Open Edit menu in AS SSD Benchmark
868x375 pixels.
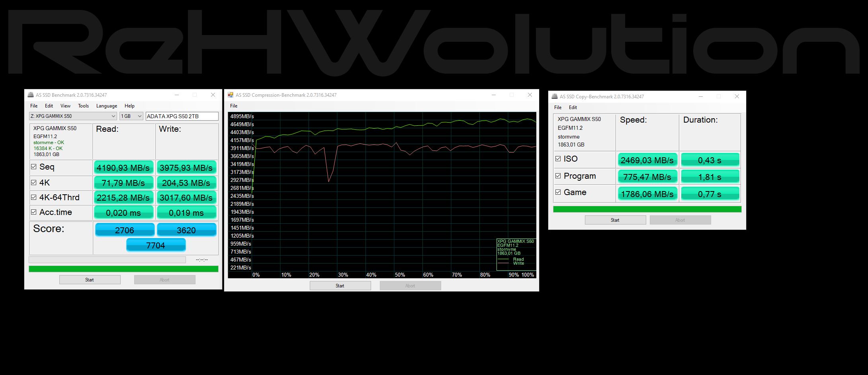click(49, 106)
